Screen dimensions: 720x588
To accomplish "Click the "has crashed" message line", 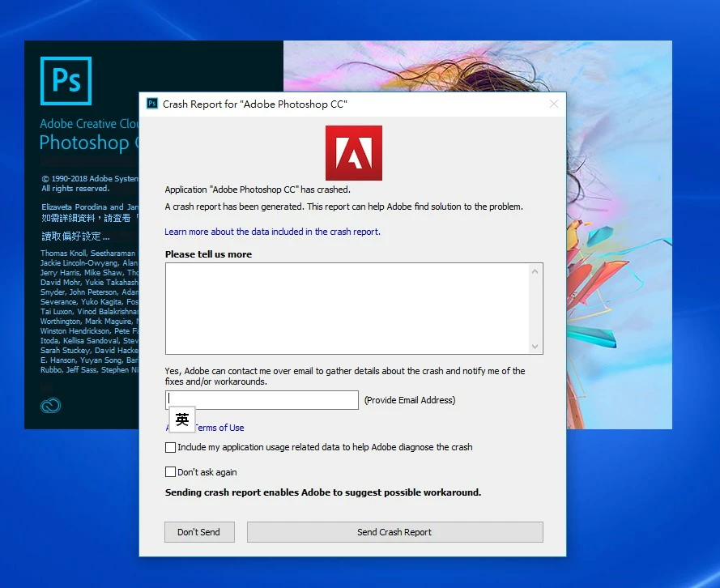I will 258,190.
